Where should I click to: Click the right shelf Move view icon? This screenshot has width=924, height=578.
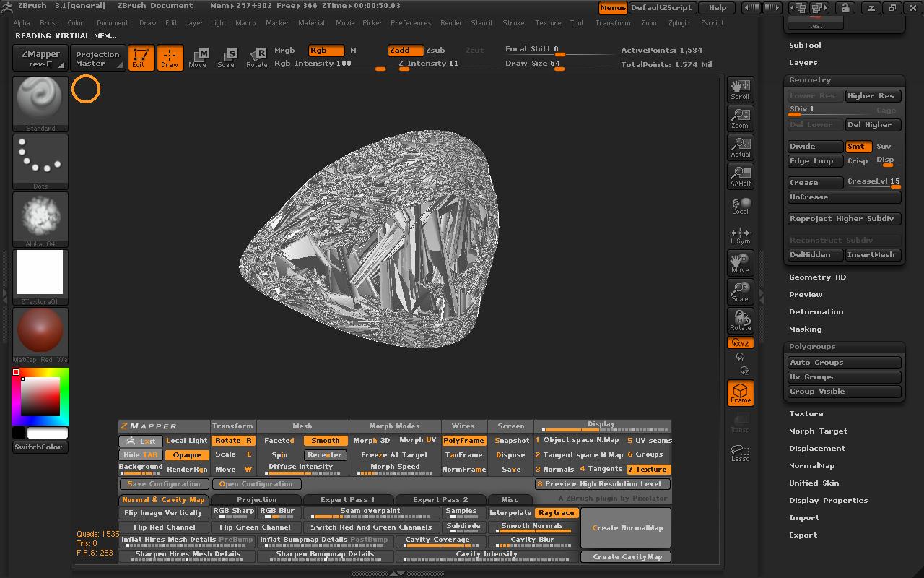coord(740,262)
